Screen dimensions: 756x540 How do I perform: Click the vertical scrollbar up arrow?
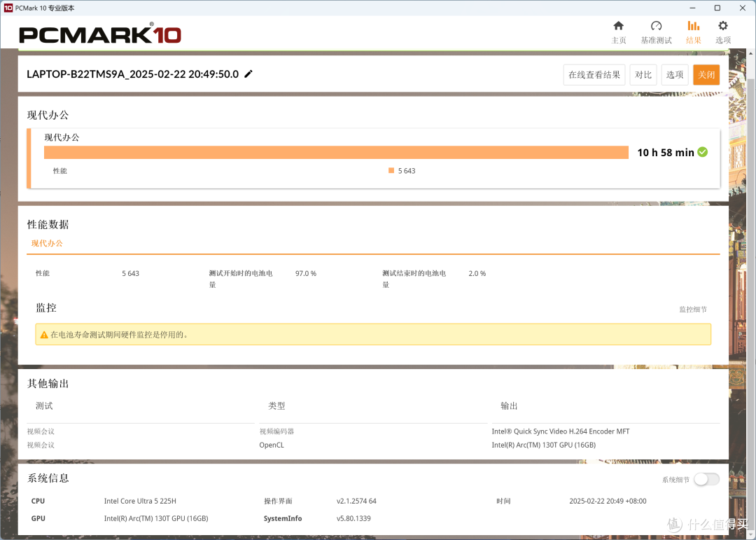pyautogui.click(x=751, y=52)
